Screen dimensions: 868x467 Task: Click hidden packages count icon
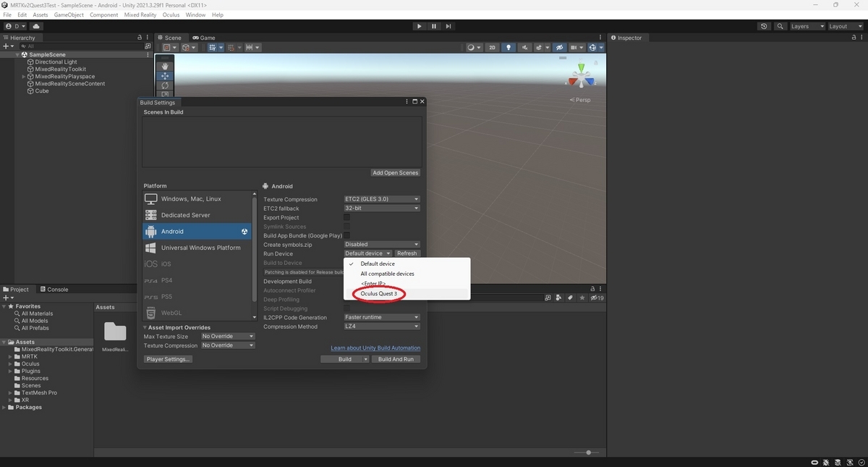pyautogui.click(x=597, y=298)
